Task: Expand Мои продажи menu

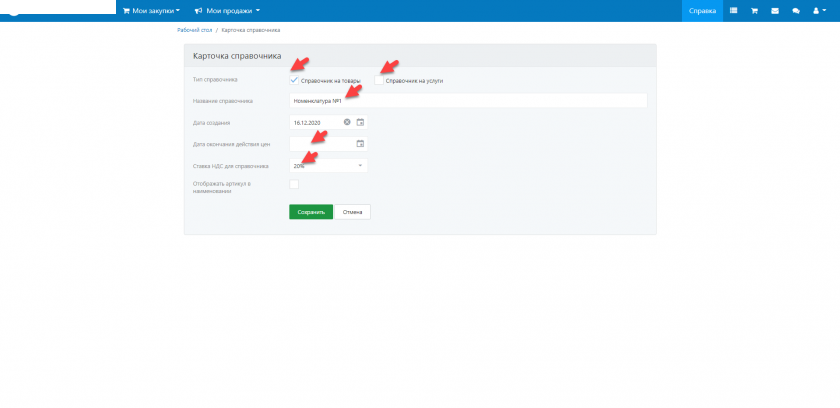Action: point(227,10)
